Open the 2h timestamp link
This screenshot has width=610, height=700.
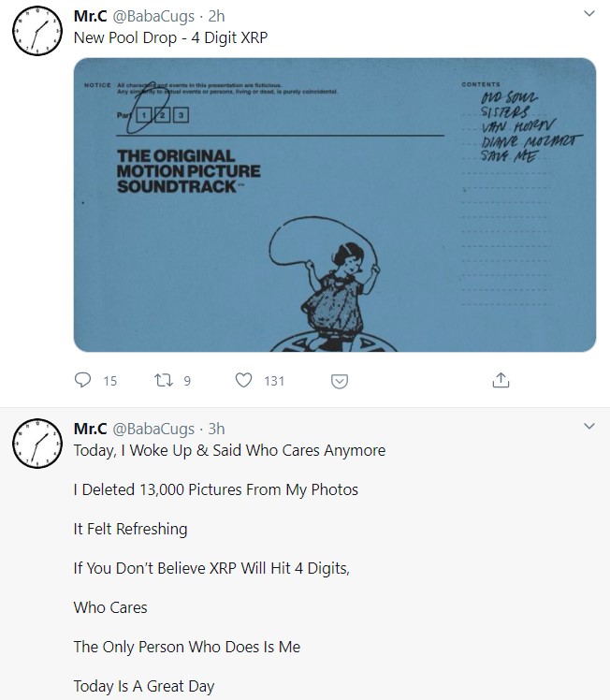pyautogui.click(x=216, y=16)
